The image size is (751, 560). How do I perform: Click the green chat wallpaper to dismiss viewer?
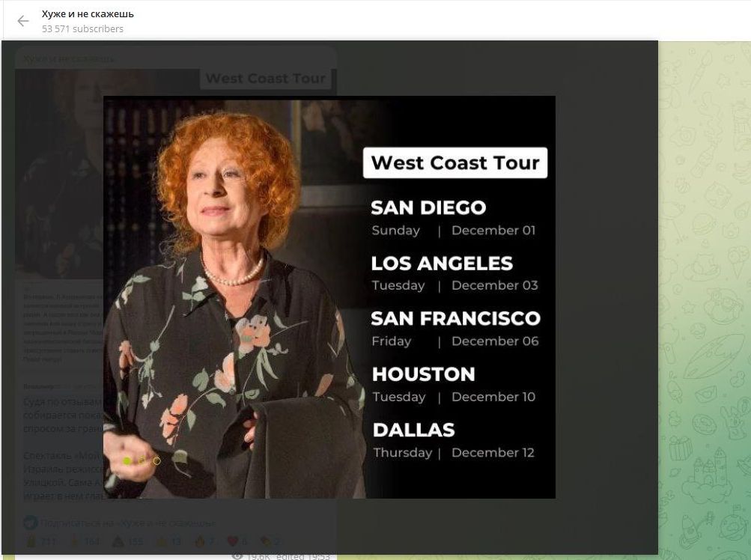pyautogui.click(x=704, y=299)
